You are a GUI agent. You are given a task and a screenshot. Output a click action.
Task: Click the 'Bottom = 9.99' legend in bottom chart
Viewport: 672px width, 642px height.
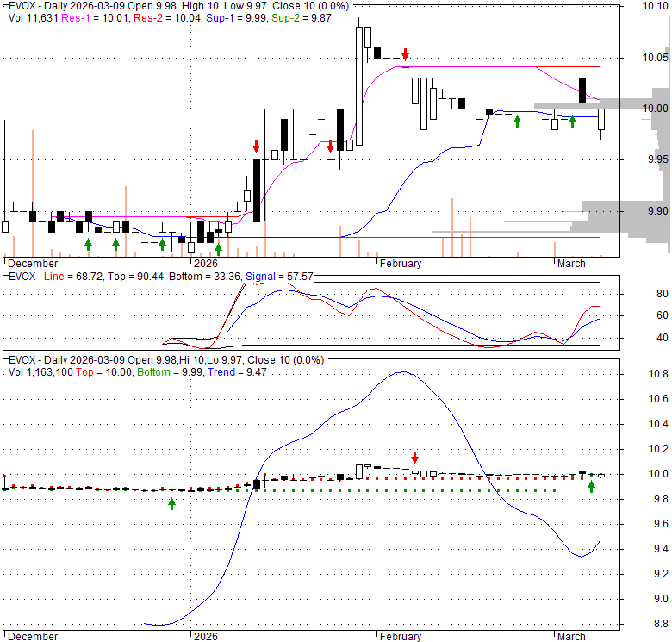click(x=170, y=372)
